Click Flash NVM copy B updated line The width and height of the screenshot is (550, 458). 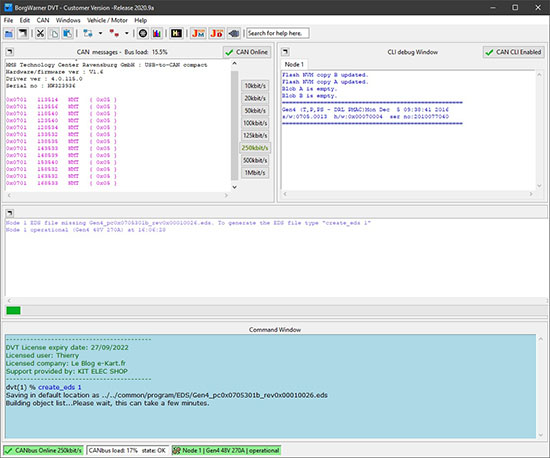click(x=325, y=75)
